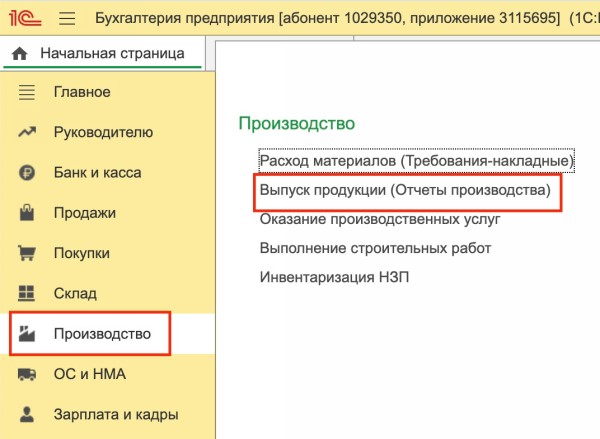Click the Главное list icon
This screenshot has width=600, height=439.
(x=28, y=92)
